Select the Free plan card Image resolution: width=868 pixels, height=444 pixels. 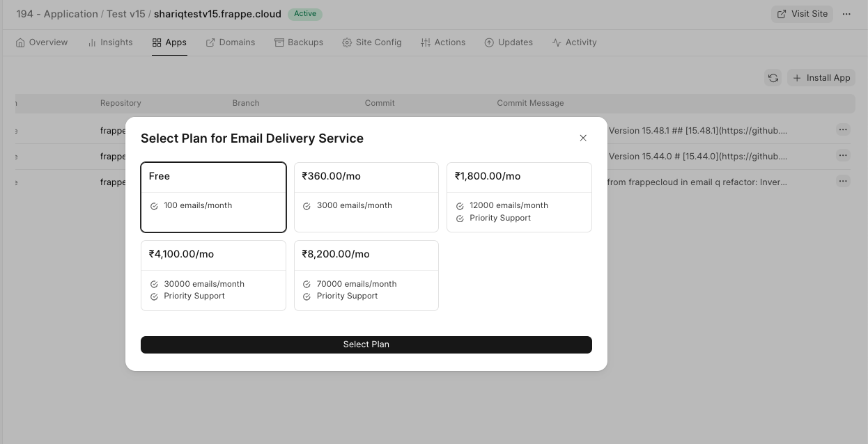coord(213,197)
